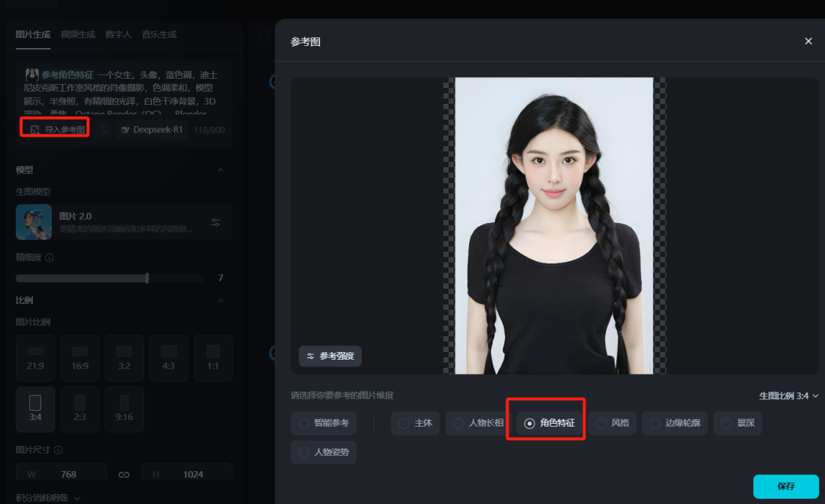Collapse the 模型 section
825x504 pixels.
(x=221, y=171)
